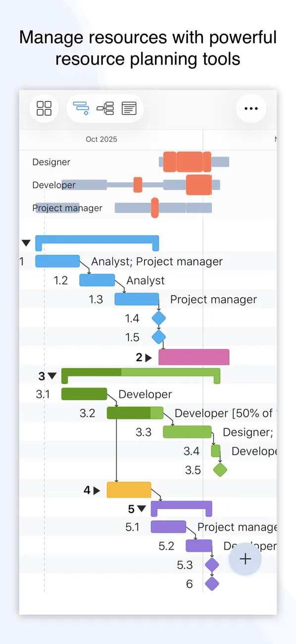Tap the floating plus button
Viewport: 296px width, 644px height.
(x=245, y=558)
